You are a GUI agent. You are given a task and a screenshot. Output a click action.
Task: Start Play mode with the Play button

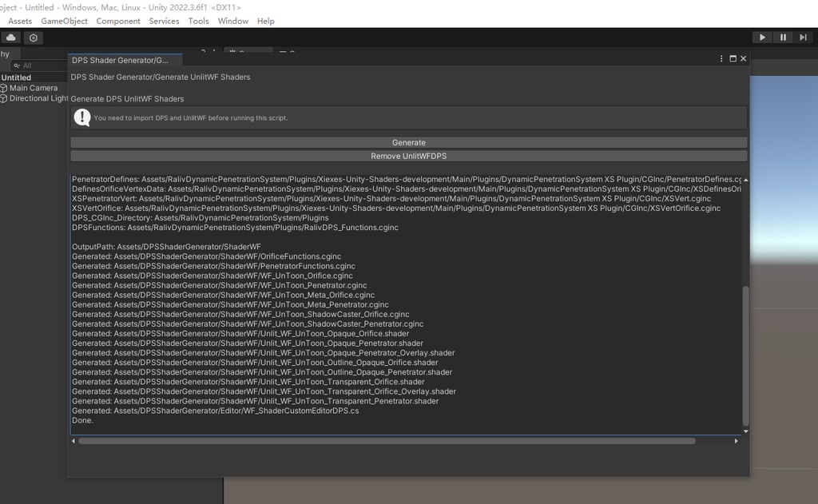762,38
